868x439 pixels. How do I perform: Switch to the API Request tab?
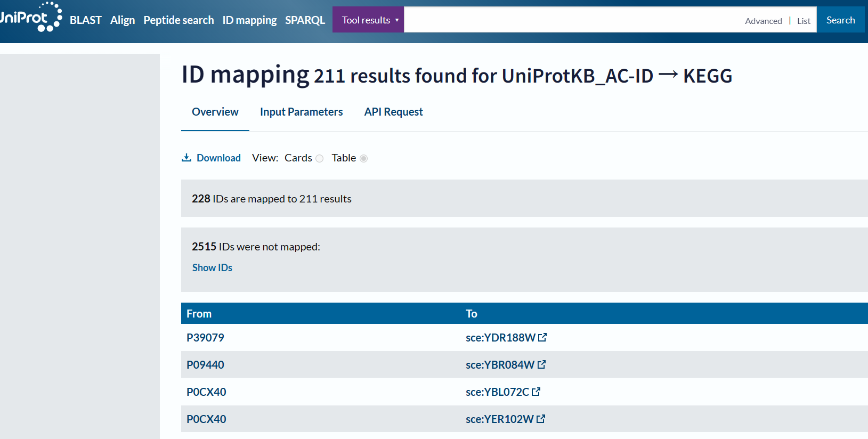click(x=394, y=112)
